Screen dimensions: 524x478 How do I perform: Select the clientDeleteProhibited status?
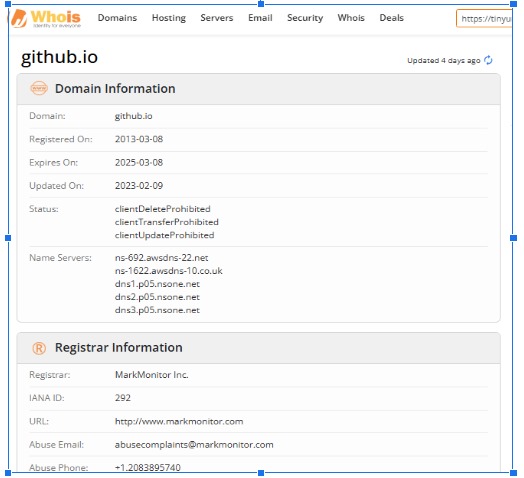162,209
